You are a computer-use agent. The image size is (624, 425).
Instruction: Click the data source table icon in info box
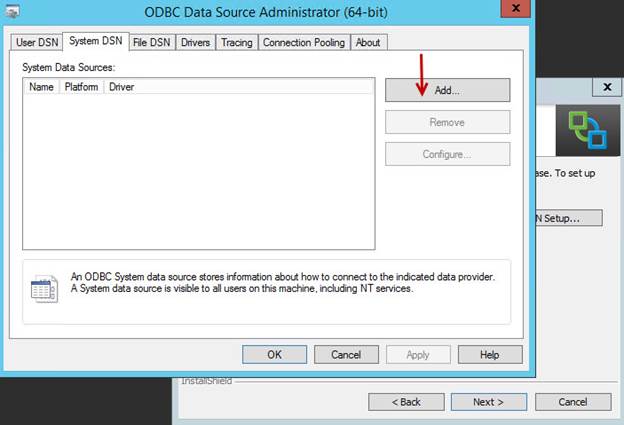pos(44,289)
